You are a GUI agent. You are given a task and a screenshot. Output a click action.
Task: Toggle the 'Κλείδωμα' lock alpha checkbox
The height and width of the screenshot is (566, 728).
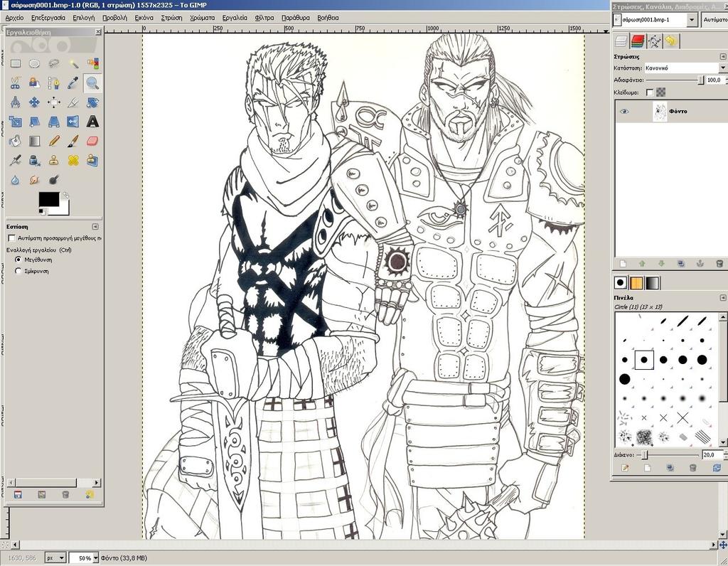point(650,92)
